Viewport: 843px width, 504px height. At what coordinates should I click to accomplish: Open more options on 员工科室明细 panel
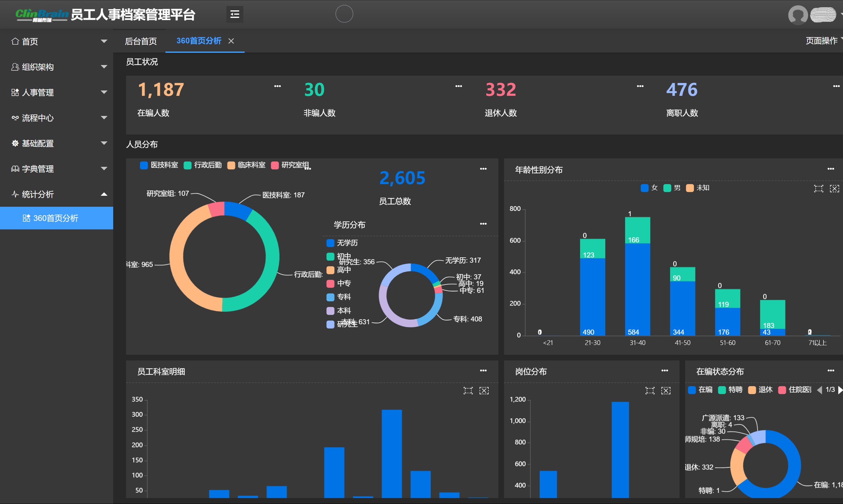483,370
